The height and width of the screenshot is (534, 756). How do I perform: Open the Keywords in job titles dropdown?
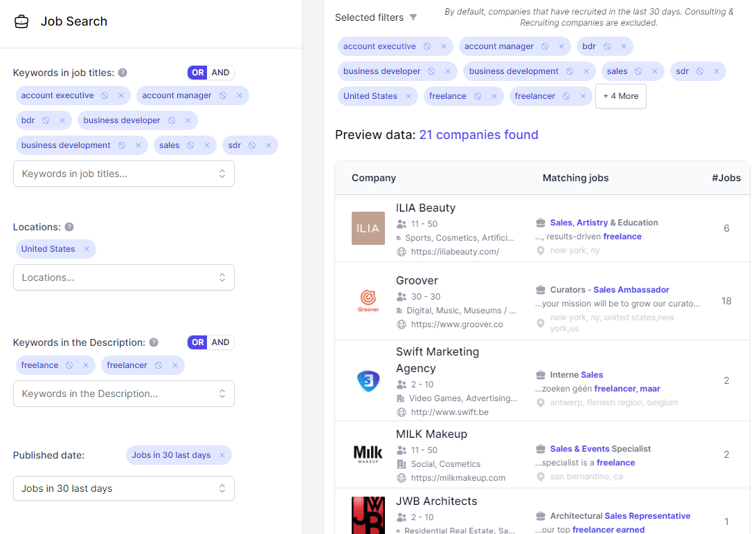coord(124,174)
